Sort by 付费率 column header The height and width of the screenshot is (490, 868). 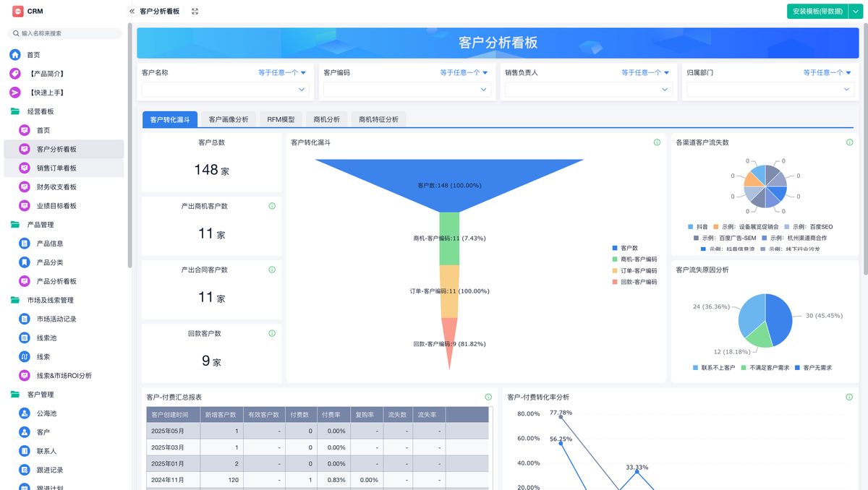[332, 415]
